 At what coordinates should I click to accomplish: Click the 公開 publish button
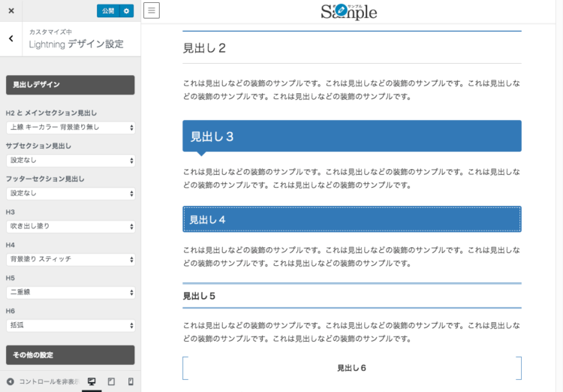tap(108, 11)
